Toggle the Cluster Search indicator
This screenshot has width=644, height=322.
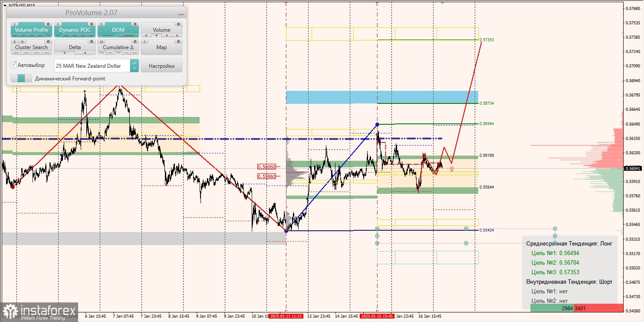(x=31, y=47)
